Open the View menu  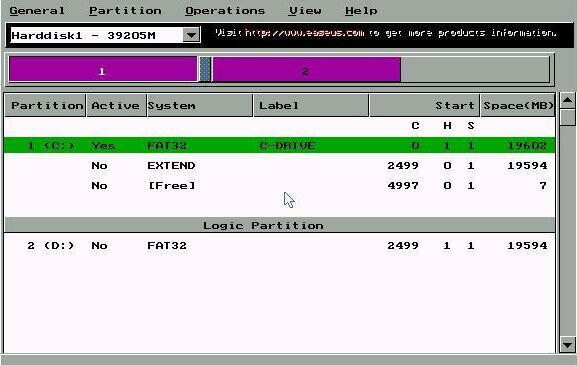click(x=305, y=11)
